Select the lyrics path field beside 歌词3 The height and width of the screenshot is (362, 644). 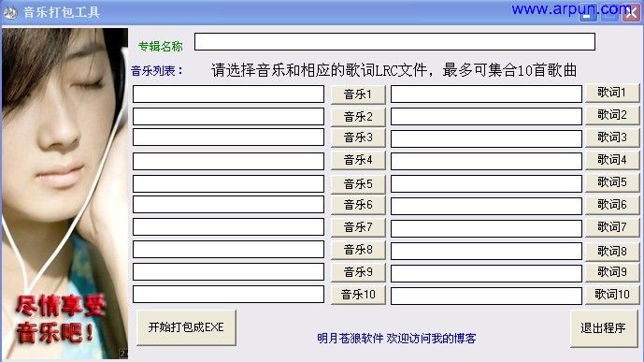click(486, 138)
